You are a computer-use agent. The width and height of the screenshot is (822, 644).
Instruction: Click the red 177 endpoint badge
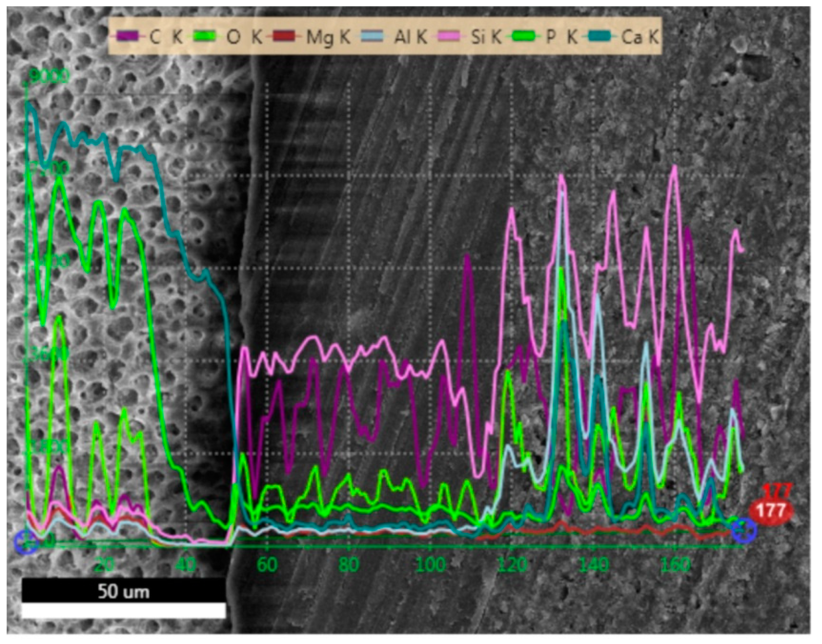click(x=771, y=511)
